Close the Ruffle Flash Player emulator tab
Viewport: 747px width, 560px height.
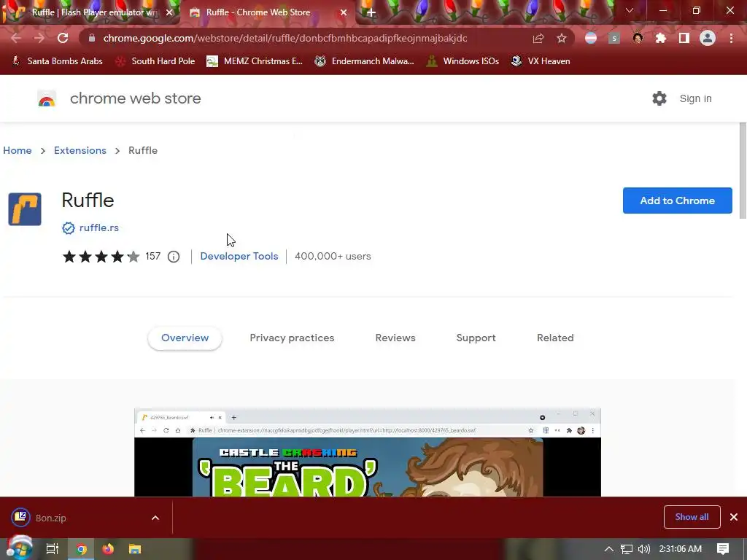[x=169, y=12]
